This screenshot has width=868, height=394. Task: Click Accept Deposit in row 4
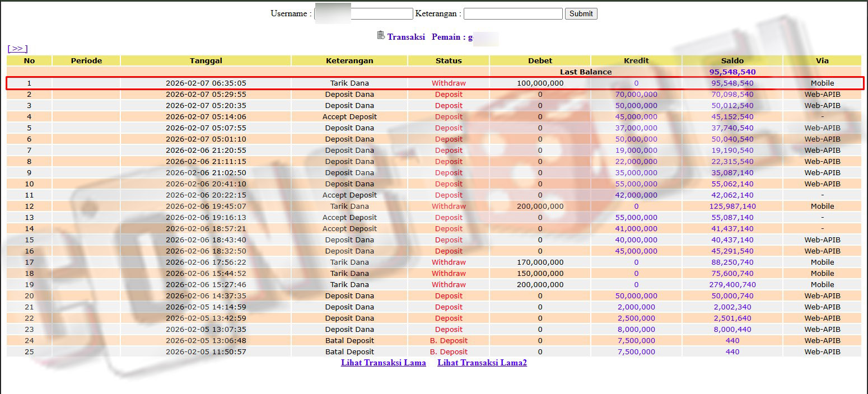(349, 116)
